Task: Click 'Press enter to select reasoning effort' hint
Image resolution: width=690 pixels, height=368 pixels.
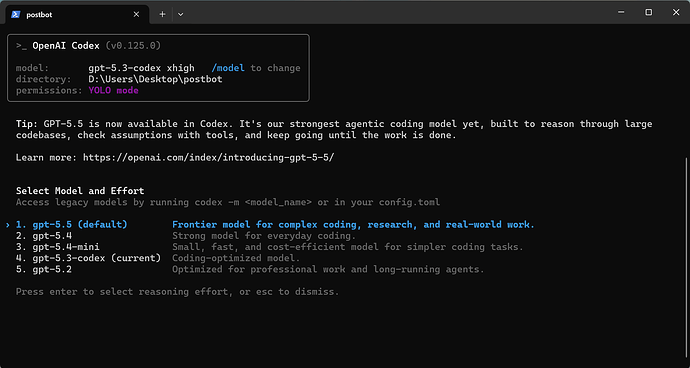Action: tap(178, 292)
